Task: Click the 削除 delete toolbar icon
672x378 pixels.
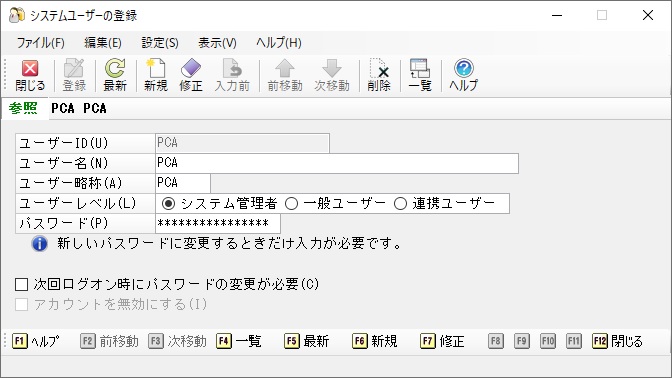Action: (379, 69)
